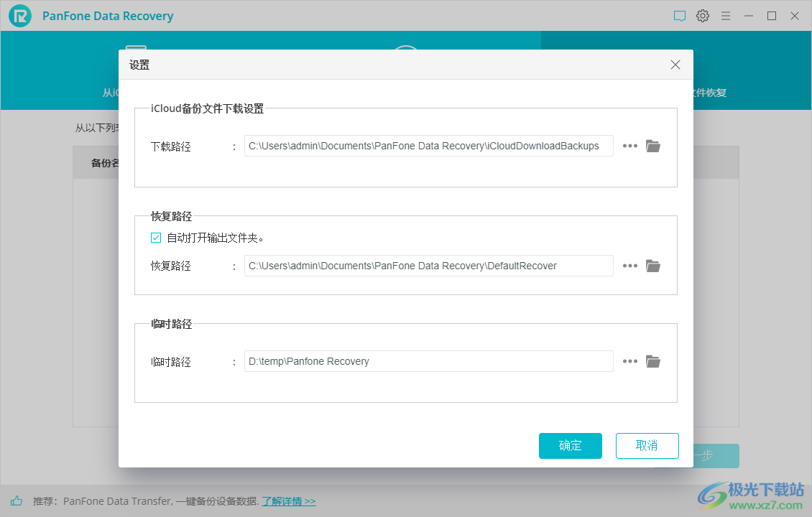812x517 pixels.
Task: Open the feedback message icon in title bar
Action: [680, 16]
